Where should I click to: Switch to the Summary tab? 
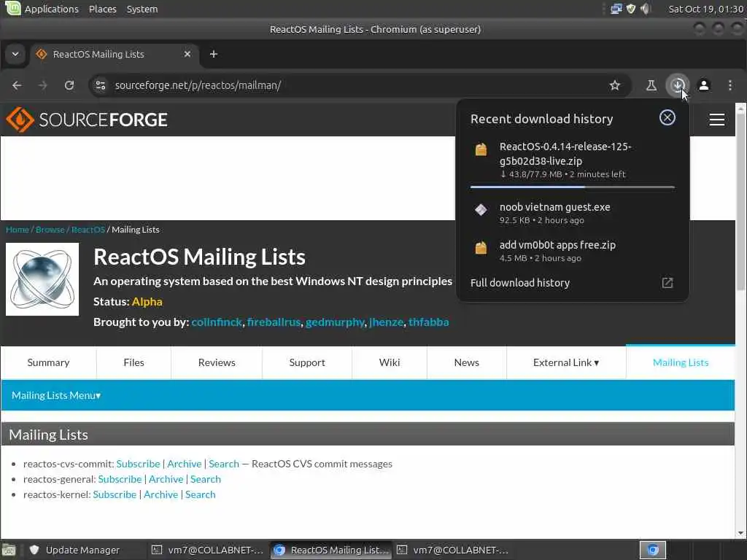(x=48, y=362)
